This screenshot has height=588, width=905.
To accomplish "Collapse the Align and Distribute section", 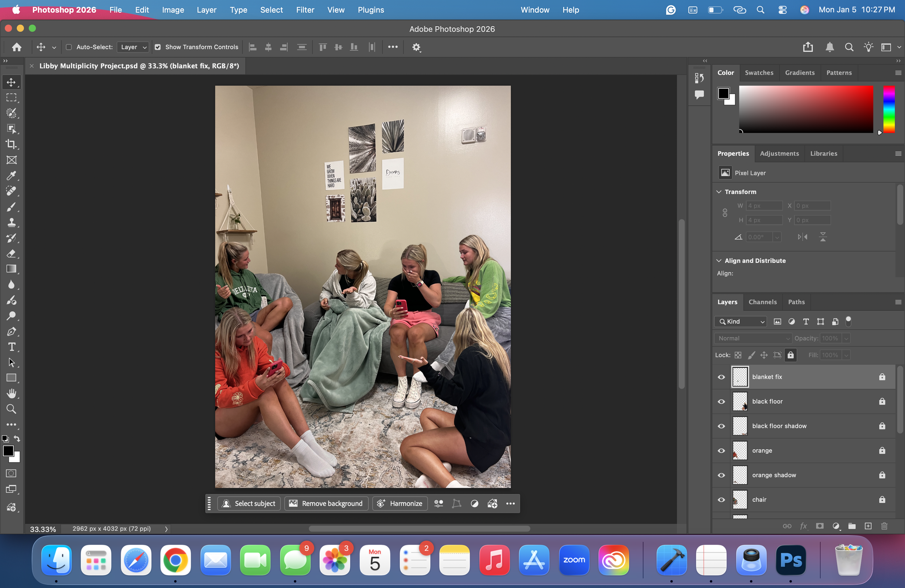I will (719, 261).
